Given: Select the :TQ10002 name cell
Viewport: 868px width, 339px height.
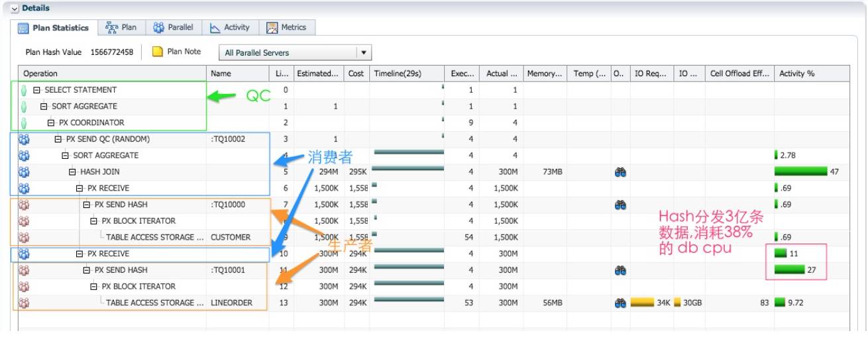Looking at the screenshot, I should 228,139.
